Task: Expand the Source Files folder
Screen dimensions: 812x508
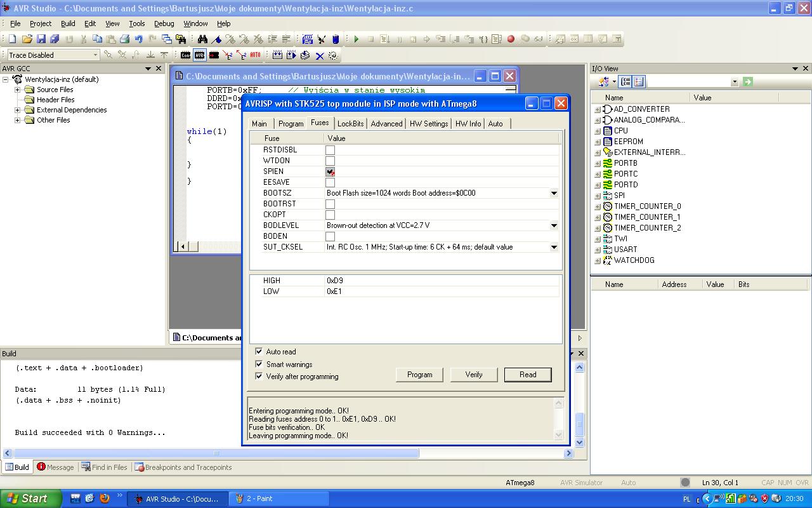Action: pos(18,90)
